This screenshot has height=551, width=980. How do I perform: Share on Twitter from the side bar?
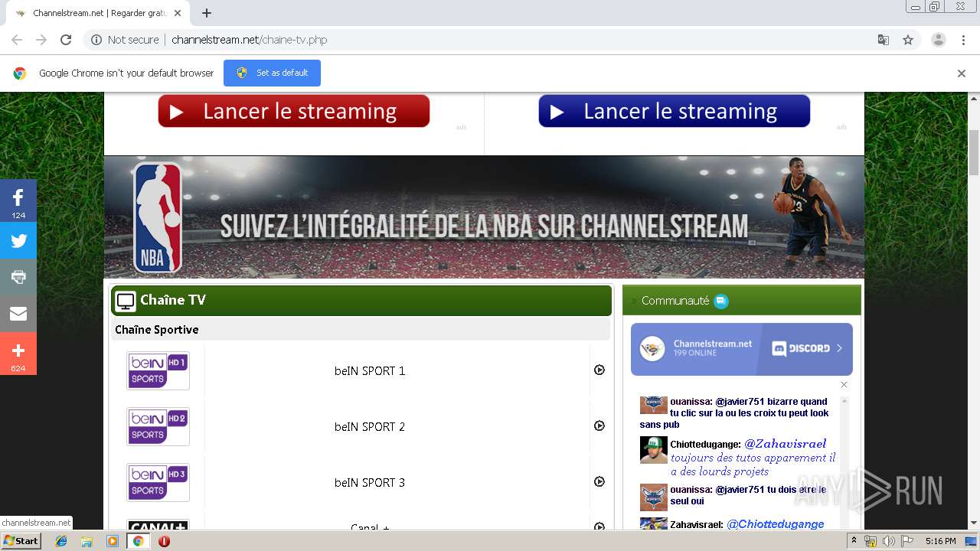pos(18,241)
